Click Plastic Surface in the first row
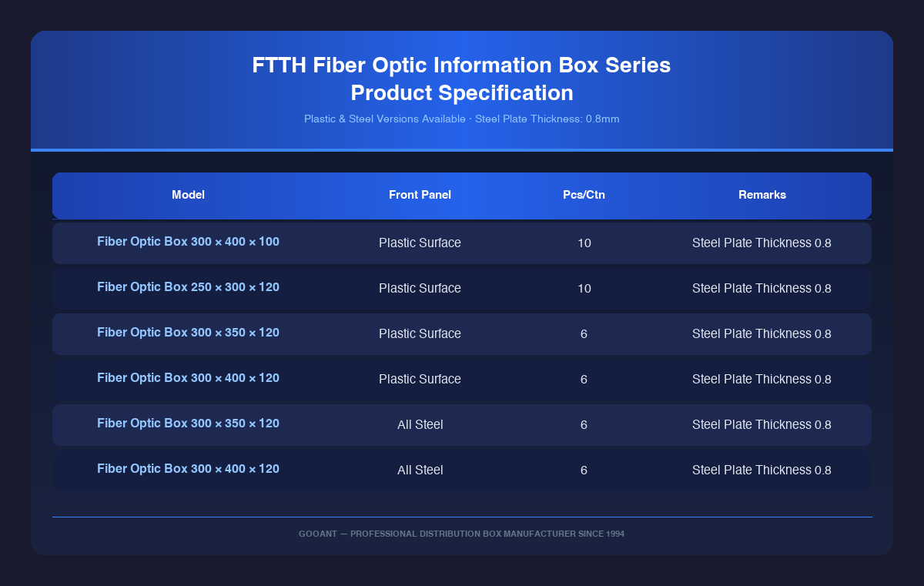 pos(420,243)
